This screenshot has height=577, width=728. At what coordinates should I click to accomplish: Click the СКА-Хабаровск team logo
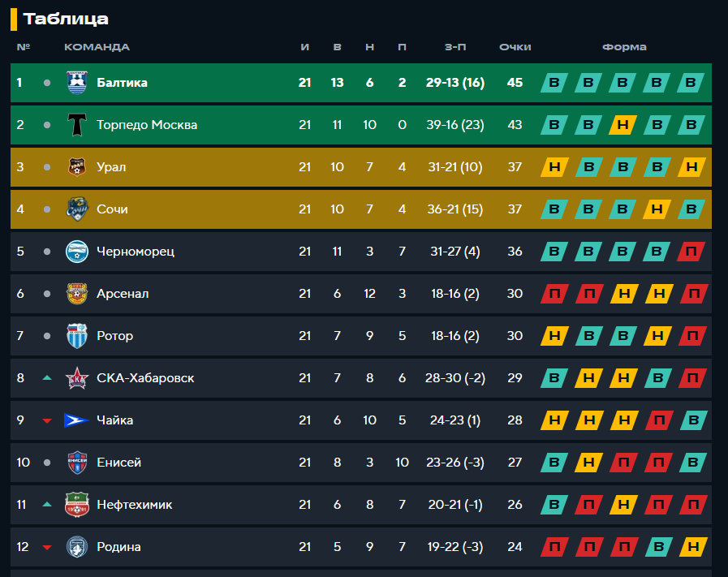tap(77, 378)
